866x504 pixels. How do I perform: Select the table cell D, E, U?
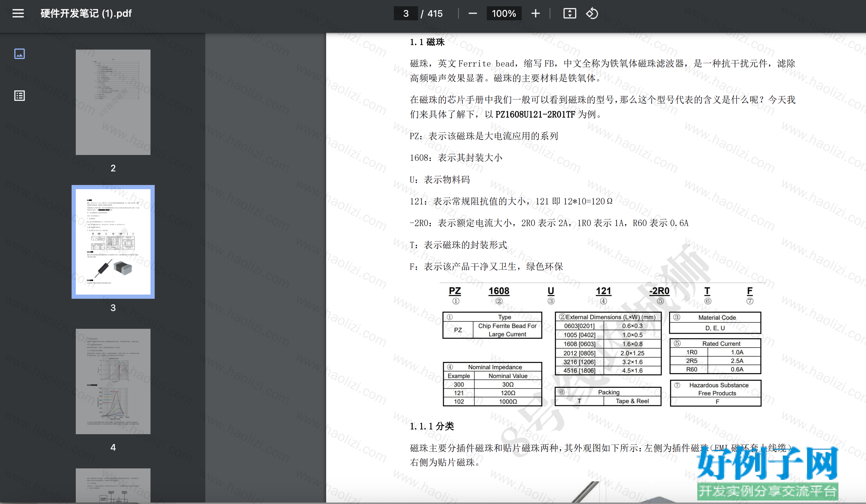(x=715, y=328)
